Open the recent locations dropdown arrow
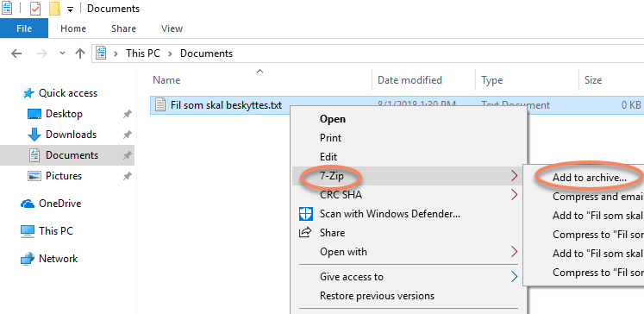The height and width of the screenshot is (314, 644). [x=62, y=53]
